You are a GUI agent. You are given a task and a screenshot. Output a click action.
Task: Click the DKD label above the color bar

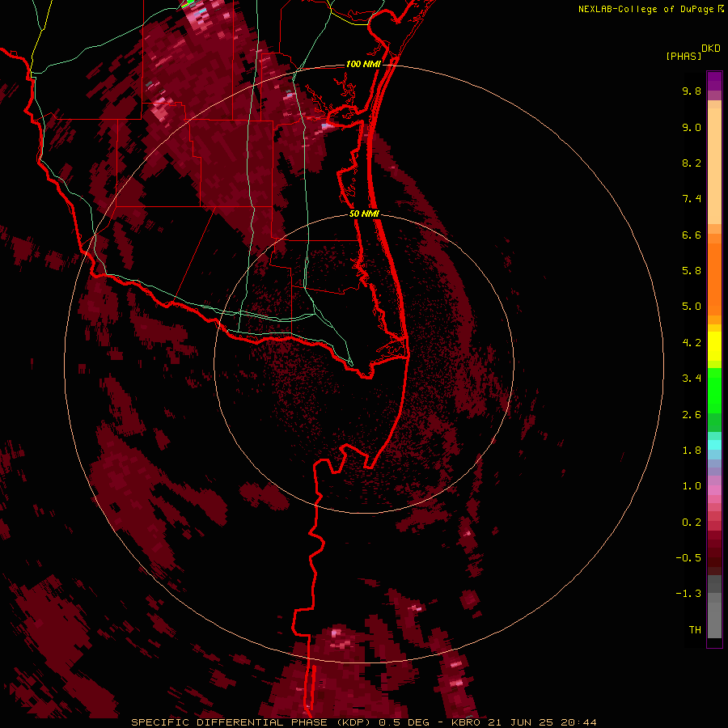pyautogui.click(x=711, y=49)
